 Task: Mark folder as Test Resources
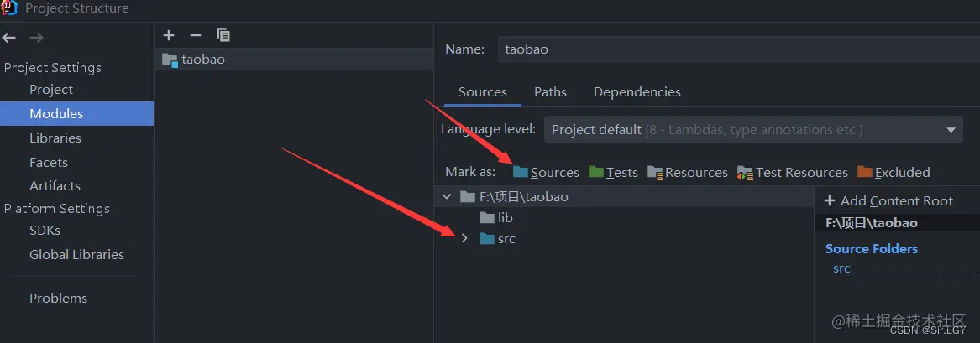coord(793,173)
